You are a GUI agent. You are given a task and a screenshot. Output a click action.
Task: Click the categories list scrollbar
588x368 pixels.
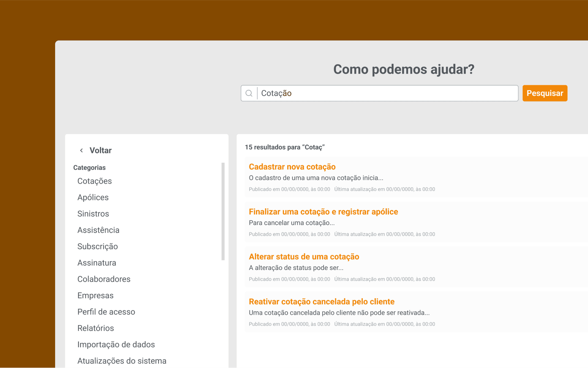(x=223, y=211)
